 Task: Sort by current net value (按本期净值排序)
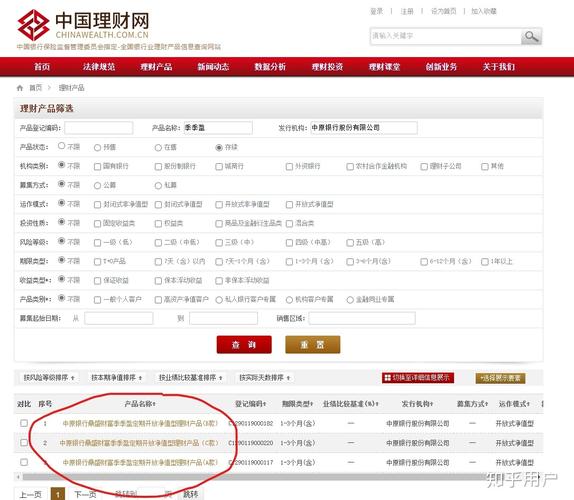(x=116, y=378)
